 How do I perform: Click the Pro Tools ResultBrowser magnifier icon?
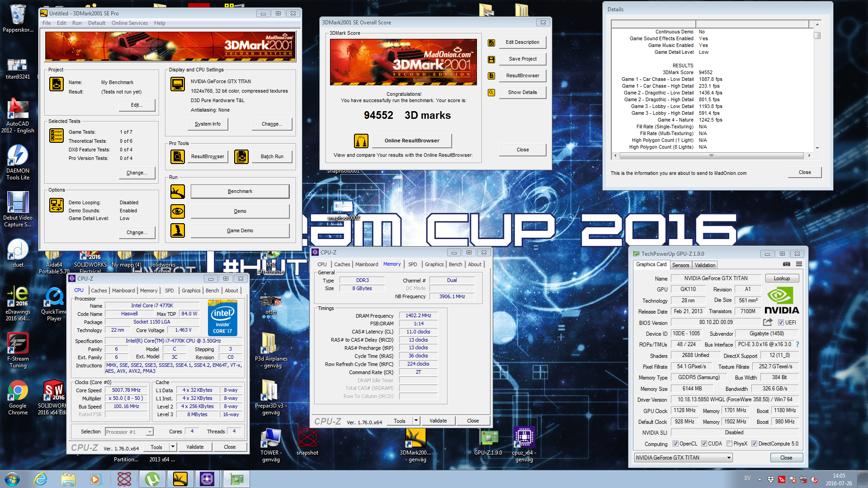(x=177, y=157)
